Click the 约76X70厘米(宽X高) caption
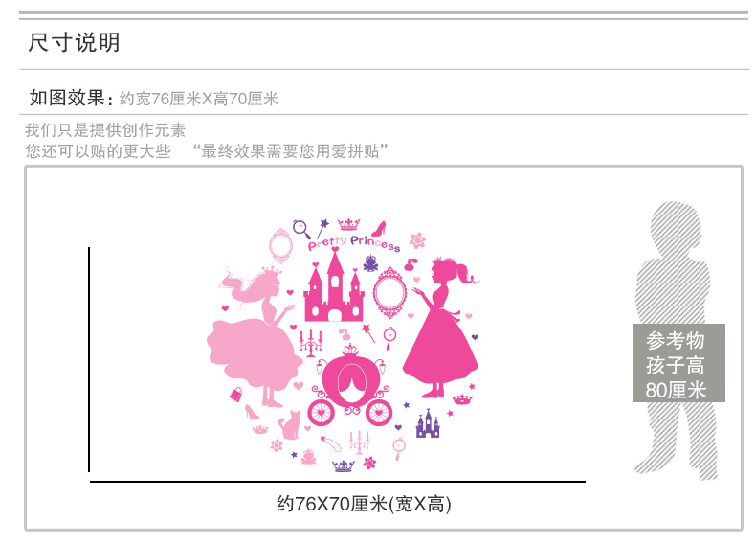The image size is (756, 544). point(364,504)
